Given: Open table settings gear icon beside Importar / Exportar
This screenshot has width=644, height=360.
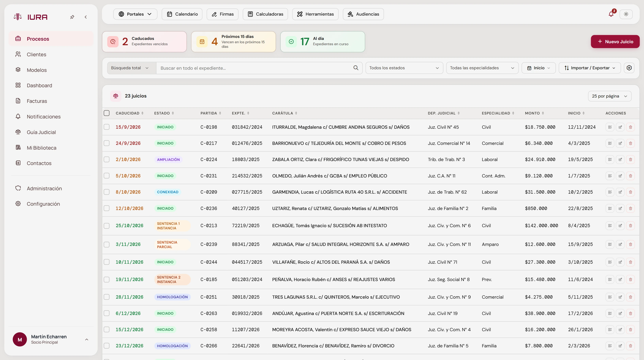Looking at the screenshot, I should pyautogui.click(x=629, y=68).
